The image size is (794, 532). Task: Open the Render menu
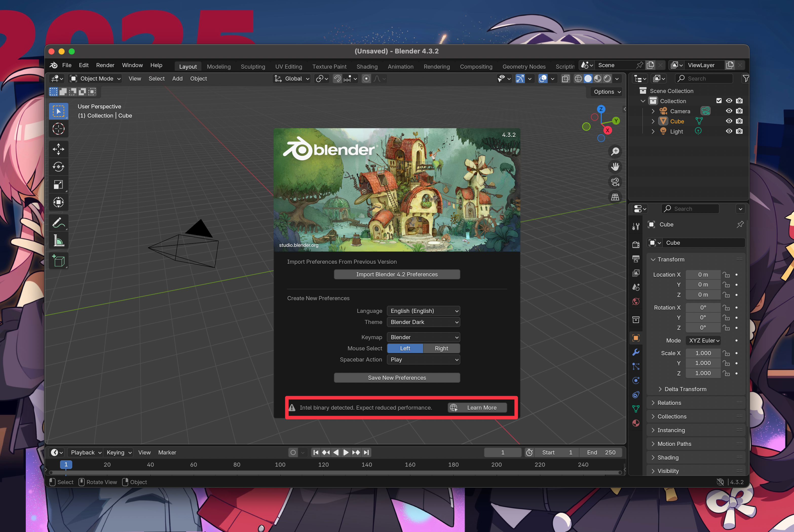pyautogui.click(x=105, y=65)
